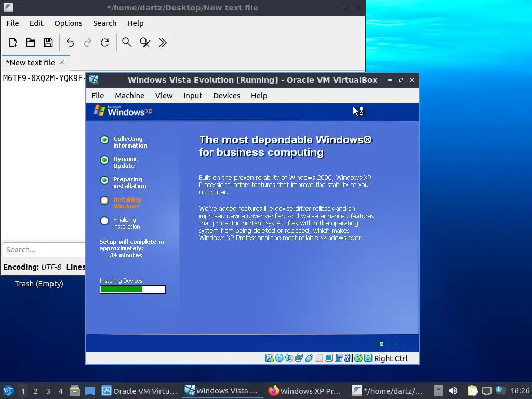Viewport: 532px width, 399px height.
Task: Redo the edit in the text editor
Action: [x=87, y=43]
